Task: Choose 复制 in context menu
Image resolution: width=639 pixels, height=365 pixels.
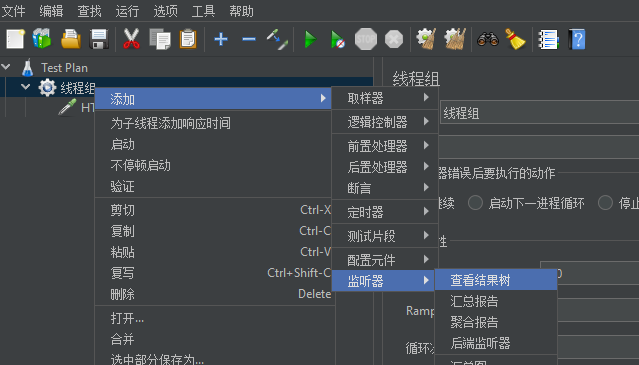Action: tap(213, 231)
